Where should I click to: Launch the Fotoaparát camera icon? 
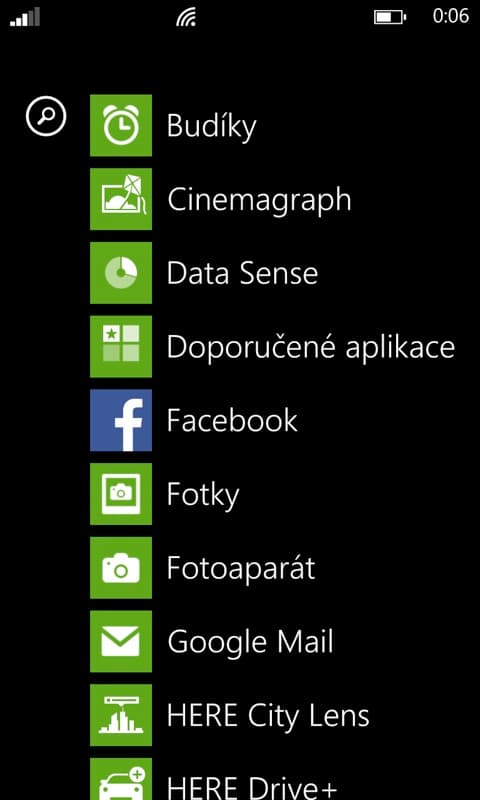[121, 568]
